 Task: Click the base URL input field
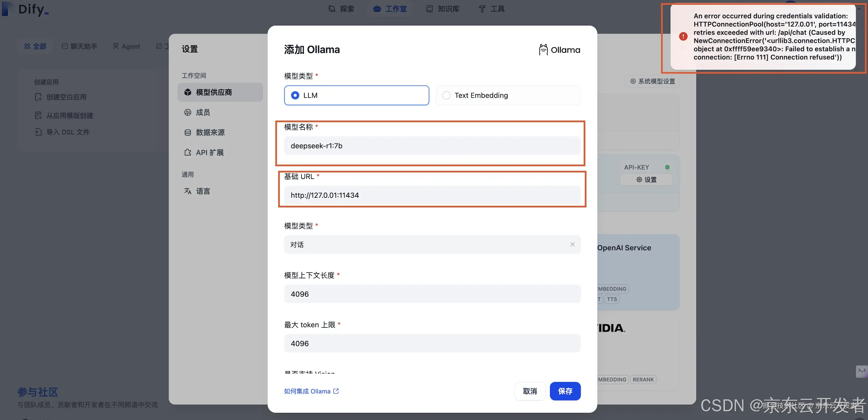[x=432, y=195]
